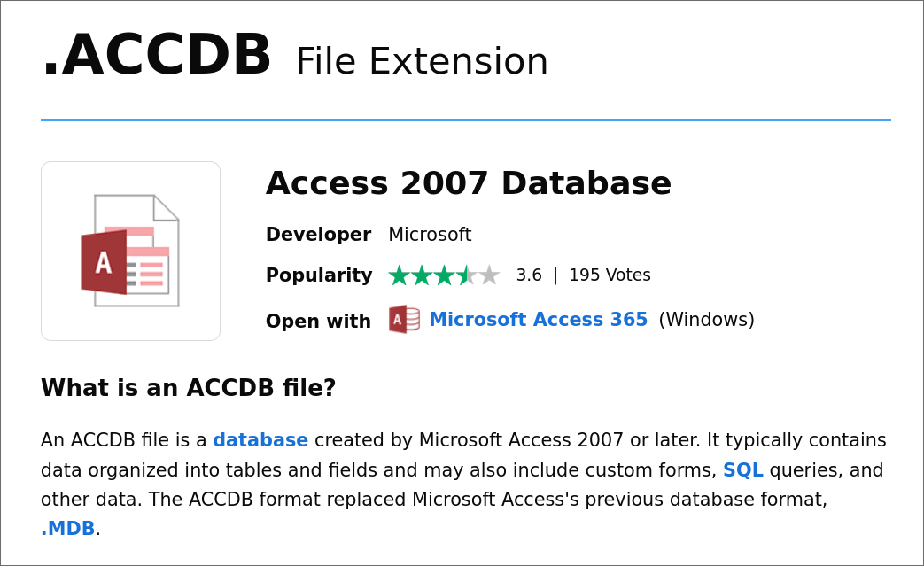Click the second green rating star
The image size is (924, 566).
click(422, 275)
